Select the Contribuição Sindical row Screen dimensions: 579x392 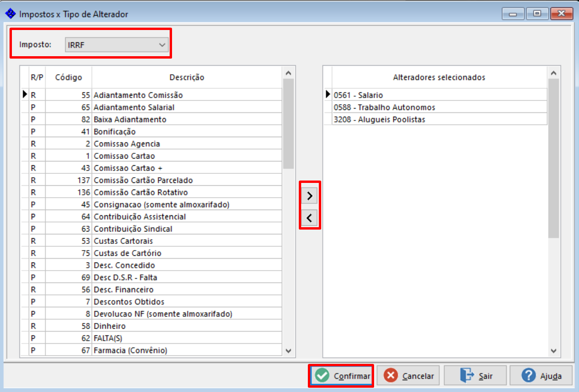[x=152, y=229]
